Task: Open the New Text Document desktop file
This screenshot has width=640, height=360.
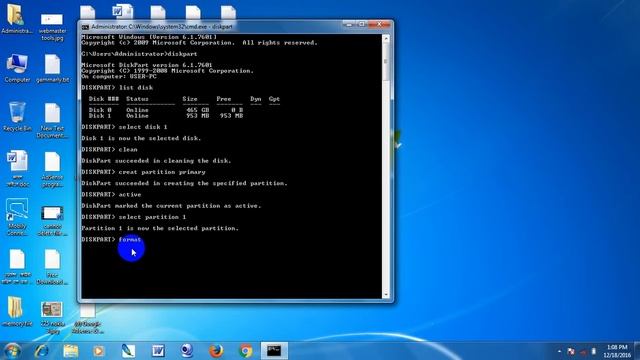Action: (x=52, y=121)
